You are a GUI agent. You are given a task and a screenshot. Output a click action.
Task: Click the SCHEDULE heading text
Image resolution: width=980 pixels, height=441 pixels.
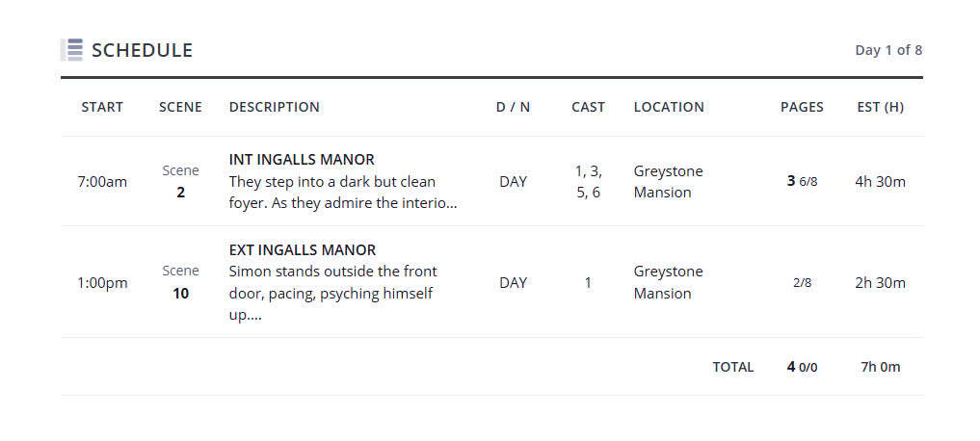point(142,50)
